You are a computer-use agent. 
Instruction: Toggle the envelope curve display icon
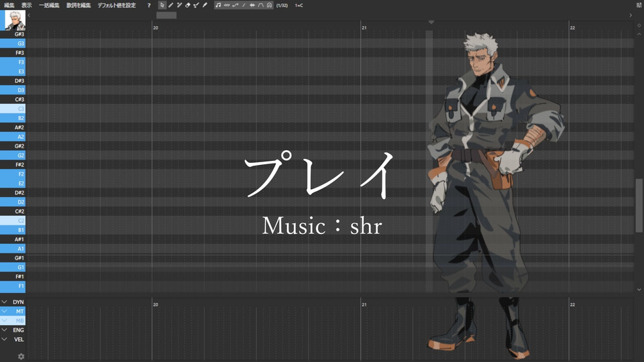261,5
